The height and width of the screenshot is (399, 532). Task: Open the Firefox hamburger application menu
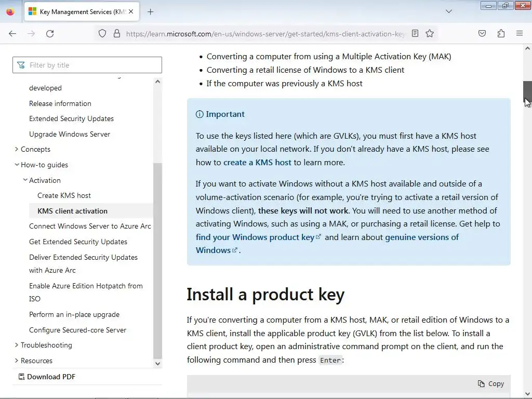[x=520, y=33]
